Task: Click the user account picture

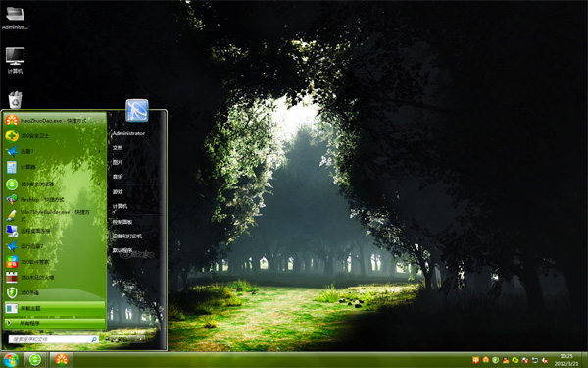Action: coord(137,111)
